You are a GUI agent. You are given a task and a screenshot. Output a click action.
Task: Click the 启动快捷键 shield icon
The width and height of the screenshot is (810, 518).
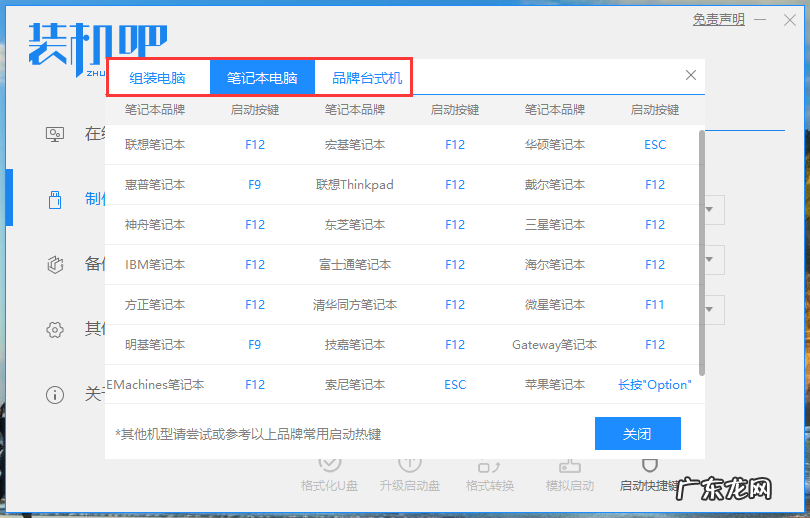(649, 465)
